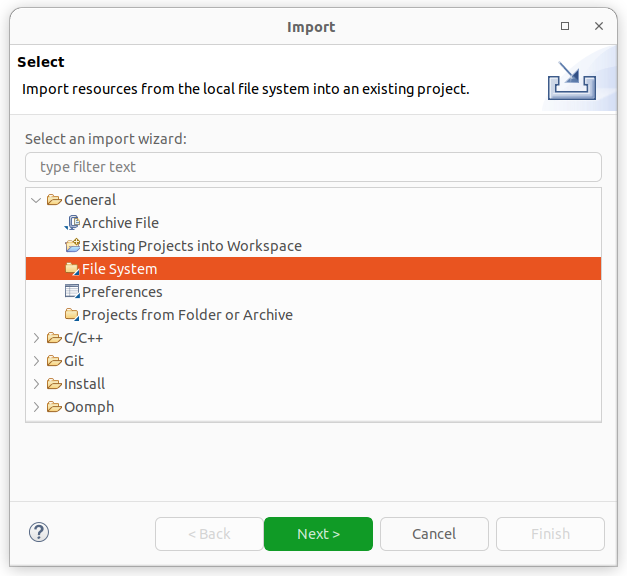Click the type filter text field

(x=313, y=167)
